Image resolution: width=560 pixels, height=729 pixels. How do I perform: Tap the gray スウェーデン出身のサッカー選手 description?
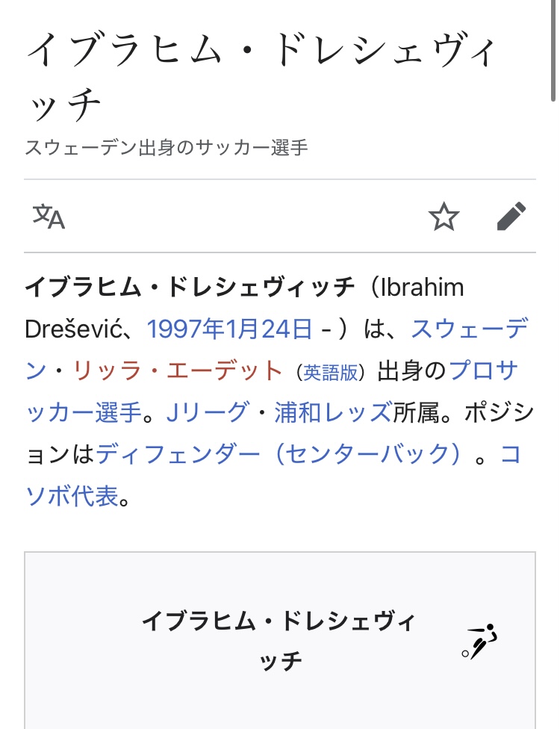click(167, 147)
